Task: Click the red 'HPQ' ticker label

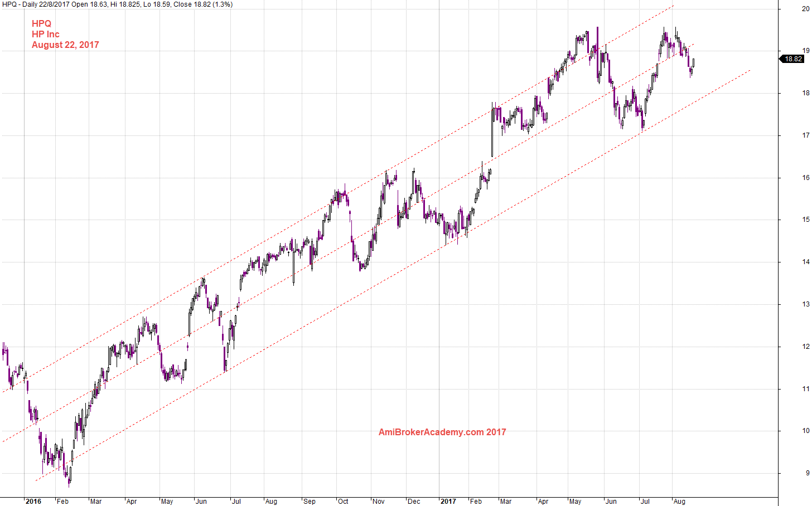Action: point(41,23)
